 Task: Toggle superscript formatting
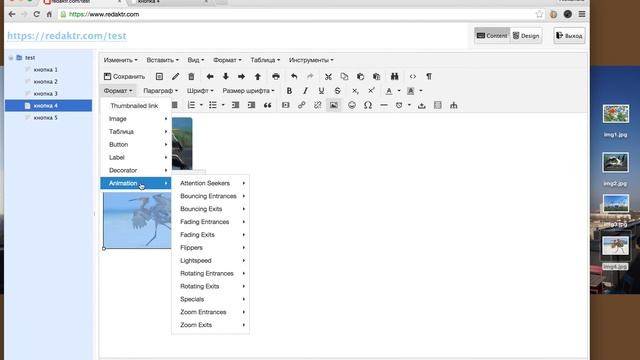[371, 91]
